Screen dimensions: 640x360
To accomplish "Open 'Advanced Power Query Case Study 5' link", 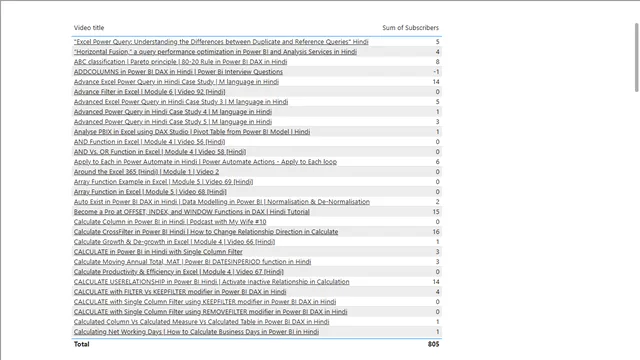I will pos(173,122).
